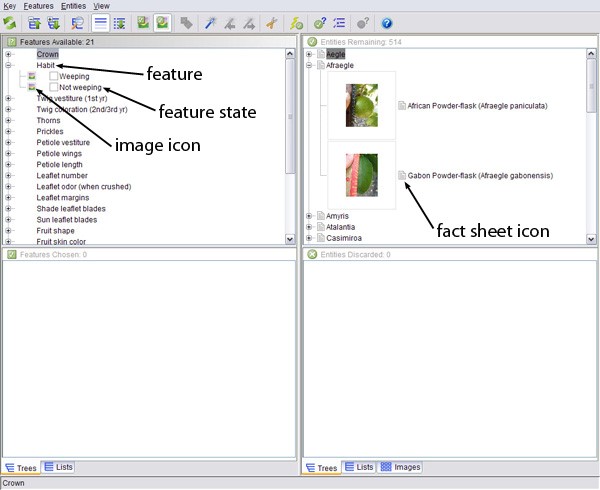Click the image icon beside Weeping state
The height and width of the screenshot is (490, 600).
pos(32,76)
